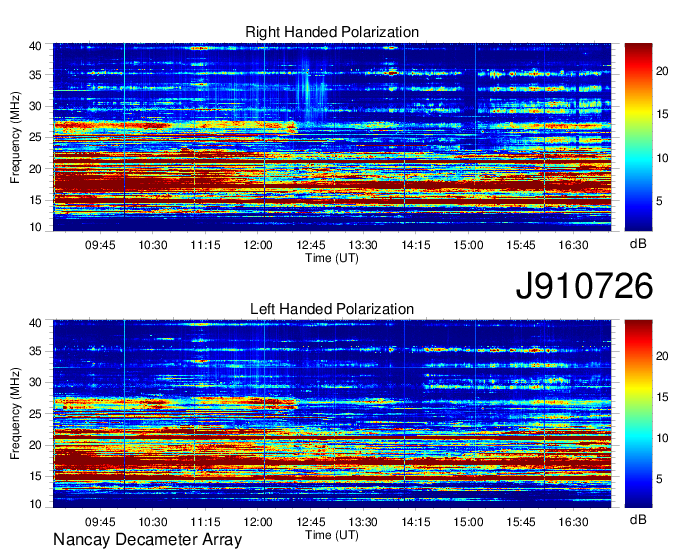Click the J910726 observation label
Viewport: 680px width, 552px height.
[x=584, y=286]
